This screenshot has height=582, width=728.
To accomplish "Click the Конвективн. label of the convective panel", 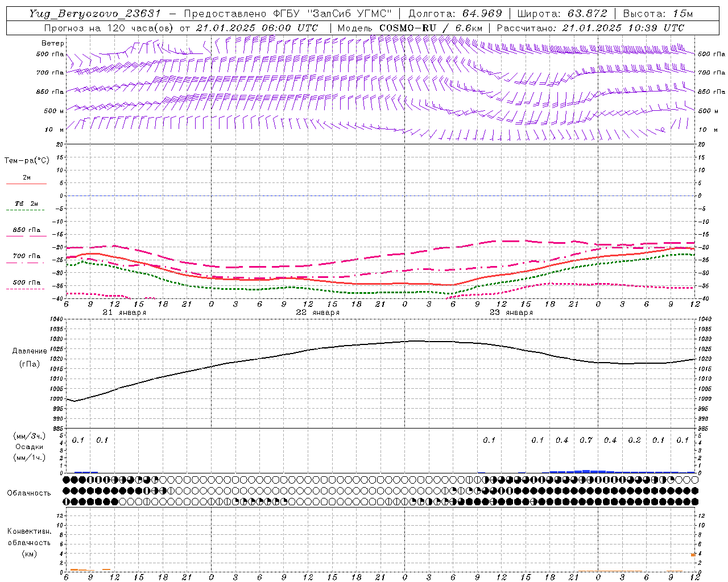I will click(29, 531).
